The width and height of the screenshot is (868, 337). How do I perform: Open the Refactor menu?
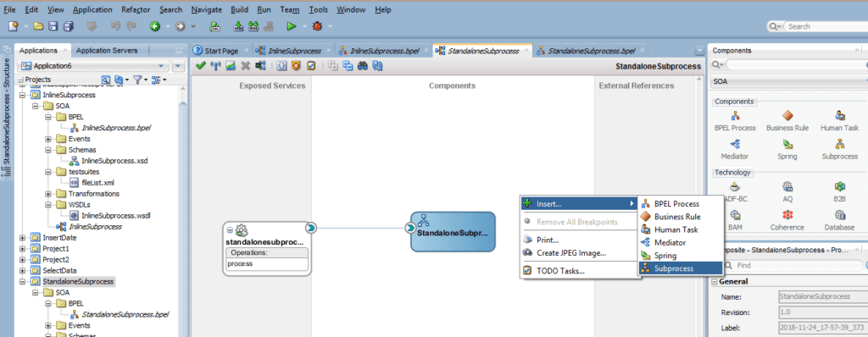coord(135,10)
